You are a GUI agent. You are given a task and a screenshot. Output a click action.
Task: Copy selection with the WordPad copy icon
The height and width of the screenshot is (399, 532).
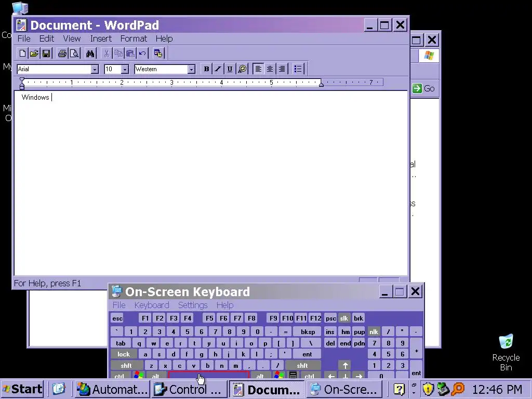(x=118, y=54)
